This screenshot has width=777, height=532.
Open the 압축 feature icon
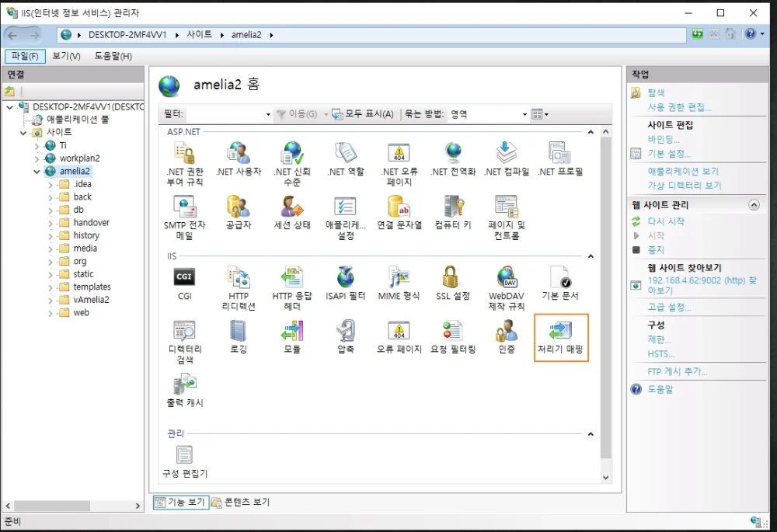click(346, 337)
